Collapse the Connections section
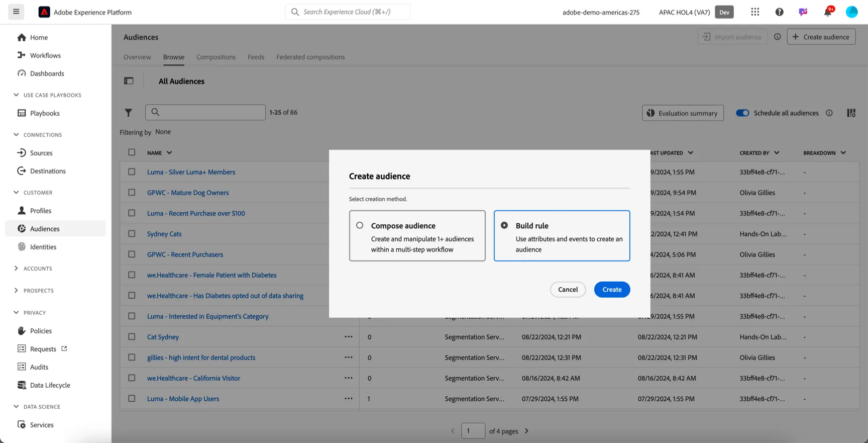Screen dimensions: 868x443 [x=16, y=135]
